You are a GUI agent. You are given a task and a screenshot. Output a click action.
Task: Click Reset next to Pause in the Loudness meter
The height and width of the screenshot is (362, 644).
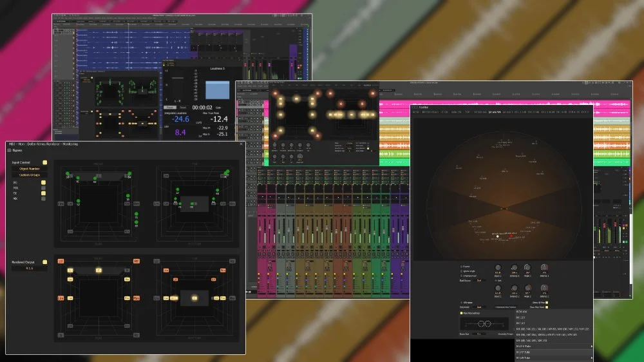(x=183, y=107)
